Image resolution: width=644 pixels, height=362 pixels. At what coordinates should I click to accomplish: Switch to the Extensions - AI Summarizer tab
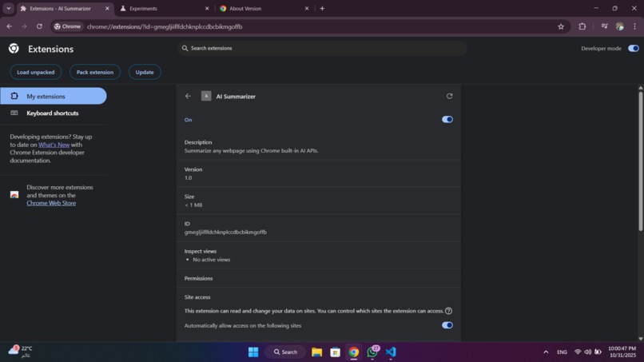click(61, 8)
